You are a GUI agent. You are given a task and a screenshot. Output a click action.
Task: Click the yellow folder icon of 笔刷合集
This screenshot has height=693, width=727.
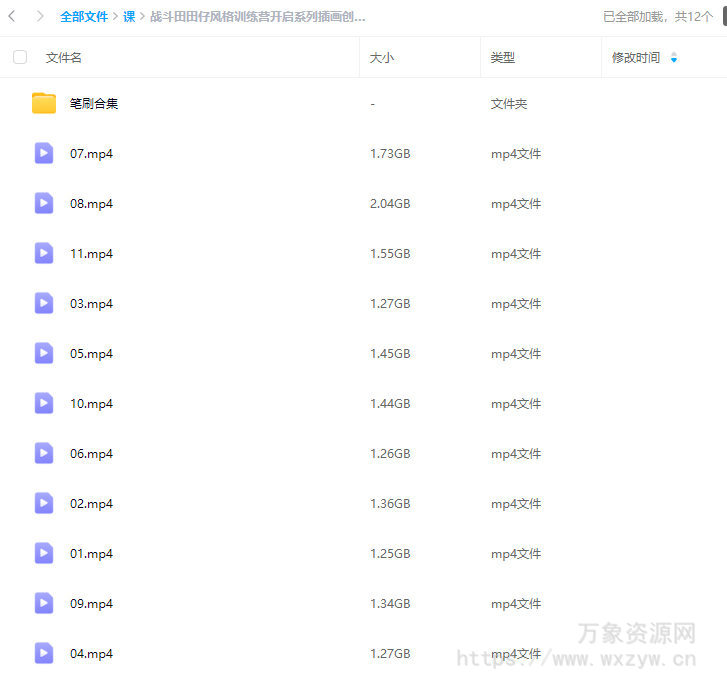coord(44,103)
